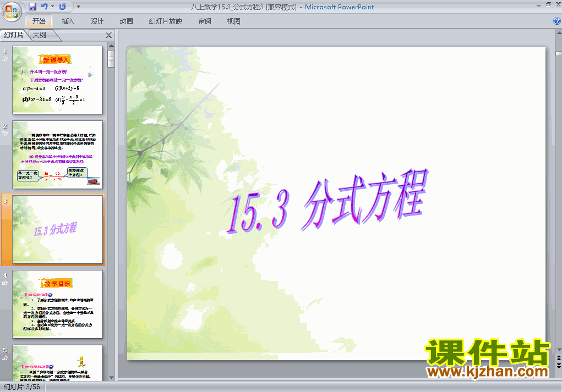Expand the undo history dropdown arrow

tap(52, 7)
